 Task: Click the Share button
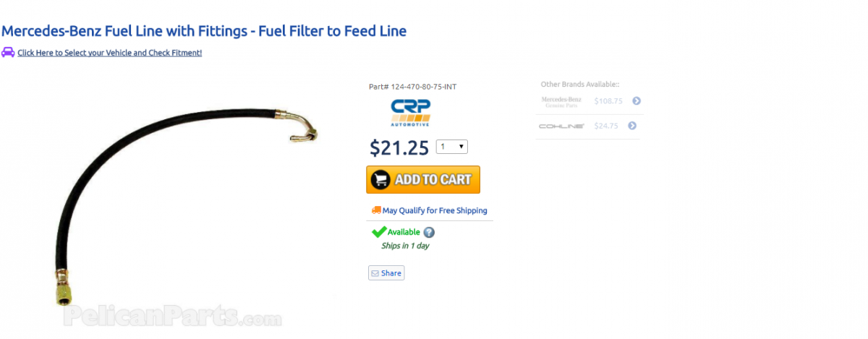point(386,273)
